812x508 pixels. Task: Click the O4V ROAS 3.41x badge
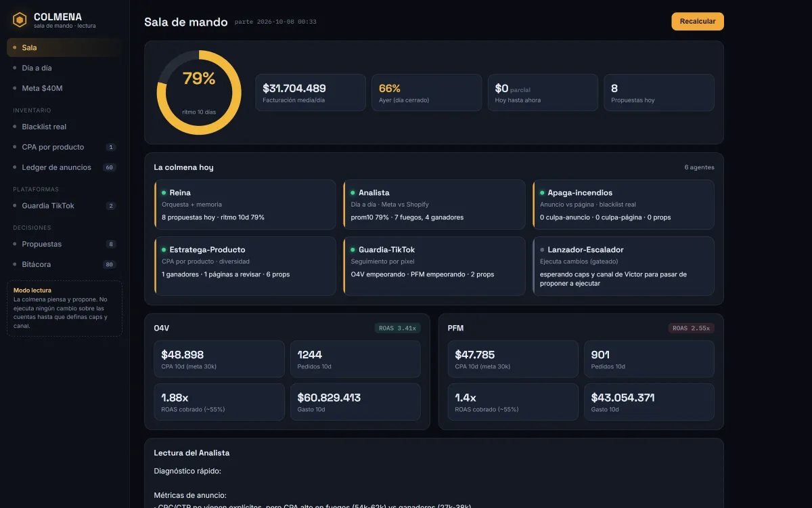[398, 328]
